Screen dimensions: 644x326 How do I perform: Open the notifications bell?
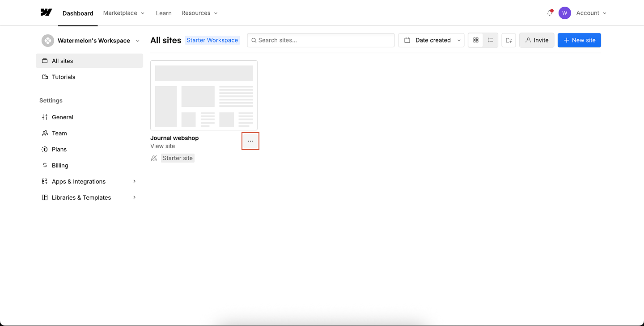coord(550,13)
